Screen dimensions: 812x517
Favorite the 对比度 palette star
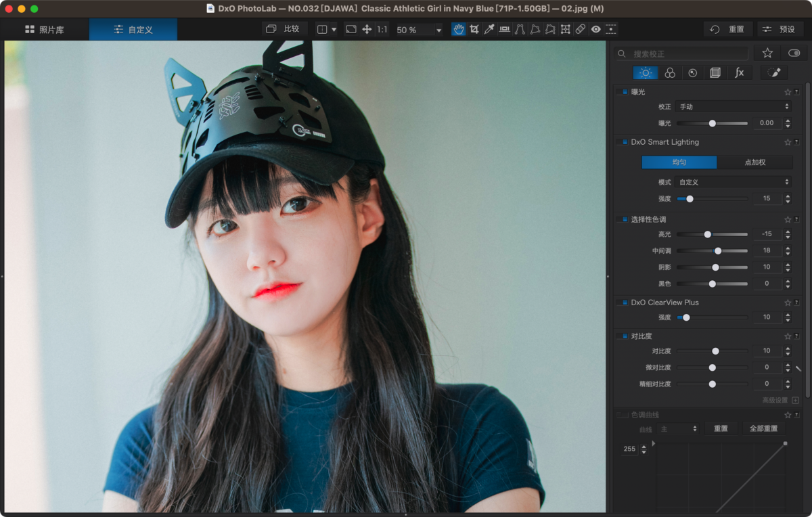tap(788, 336)
